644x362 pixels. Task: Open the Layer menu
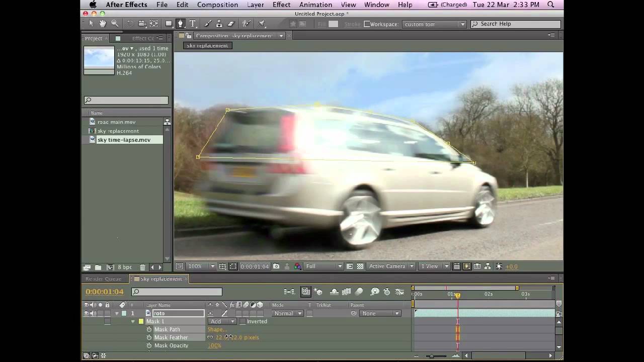tap(256, 5)
